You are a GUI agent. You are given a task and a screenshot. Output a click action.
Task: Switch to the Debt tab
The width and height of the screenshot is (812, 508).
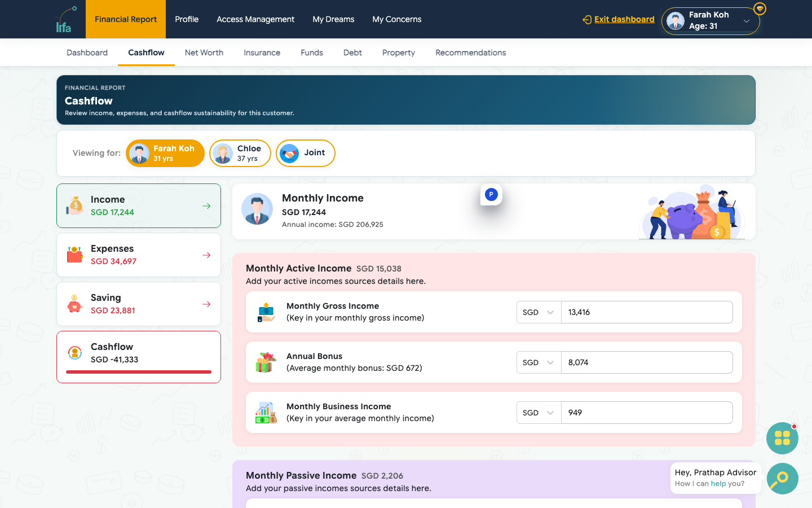coord(352,52)
